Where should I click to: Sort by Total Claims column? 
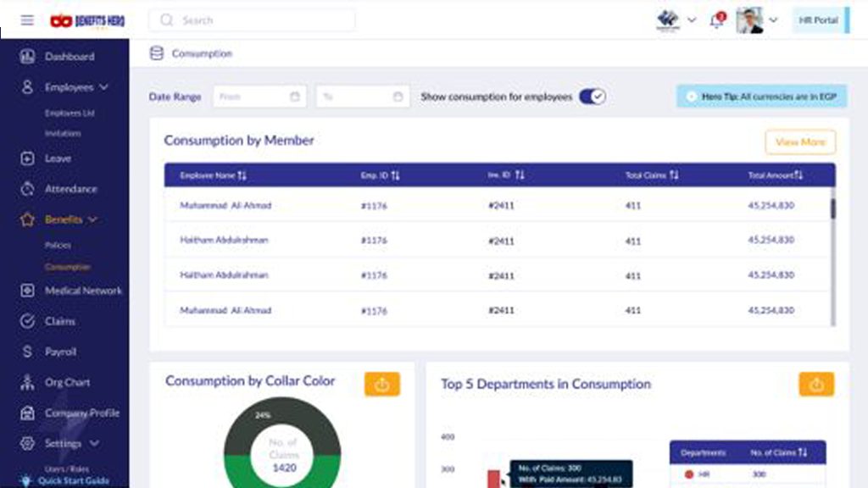674,175
